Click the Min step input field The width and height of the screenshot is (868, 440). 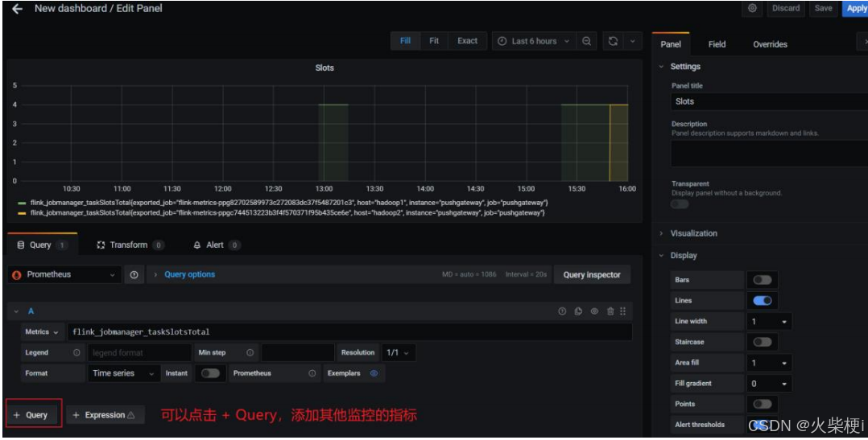click(298, 352)
